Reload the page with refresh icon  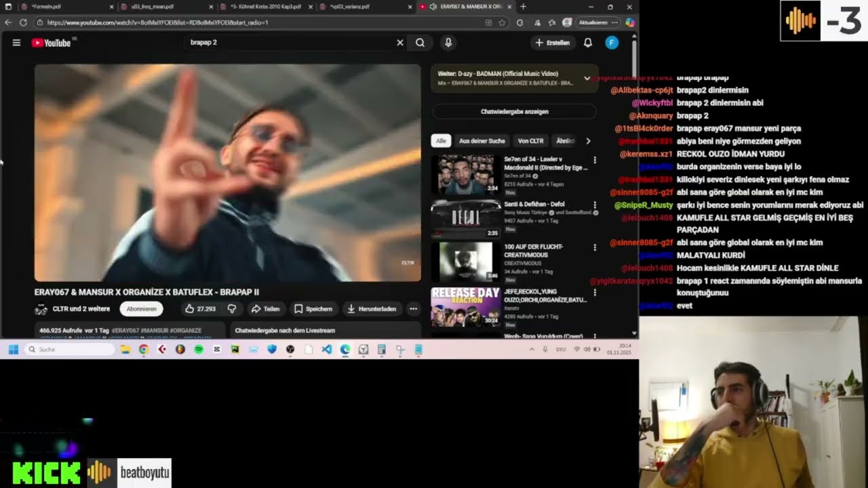click(23, 22)
